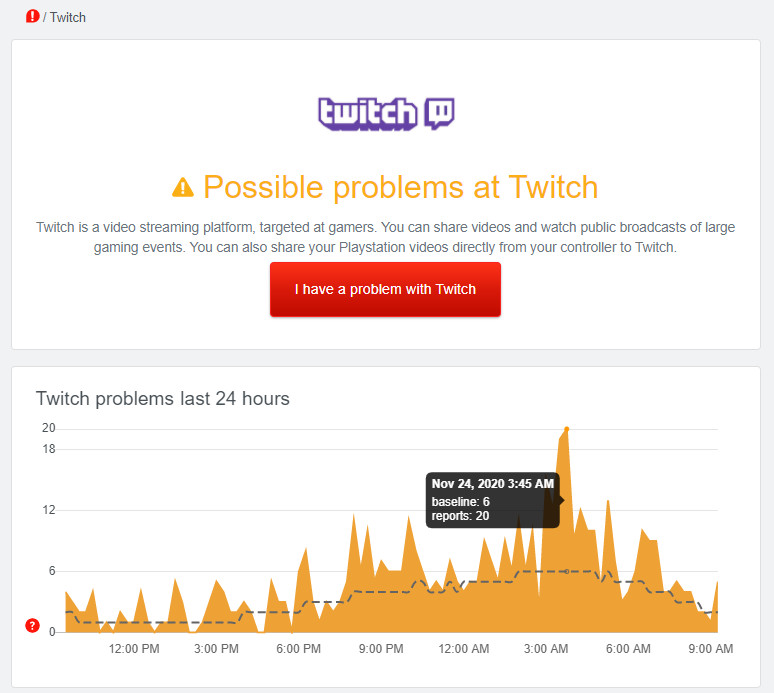Viewport: 774px width, 693px height.
Task: Click the "reports: 20" line in the tooltip
Action: pyautogui.click(x=460, y=516)
